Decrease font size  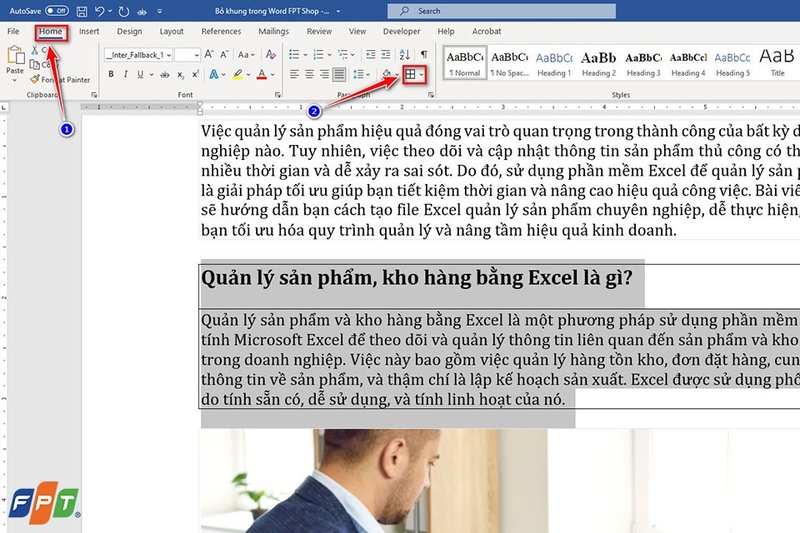[x=224, y=55]
